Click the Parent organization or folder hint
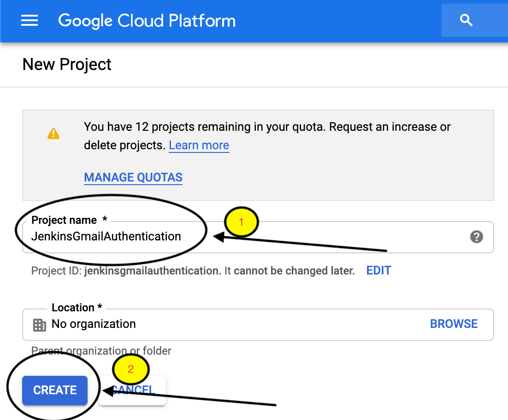Image resolution: width=508 pixels, height=420 pixels. tap(101, 351)
